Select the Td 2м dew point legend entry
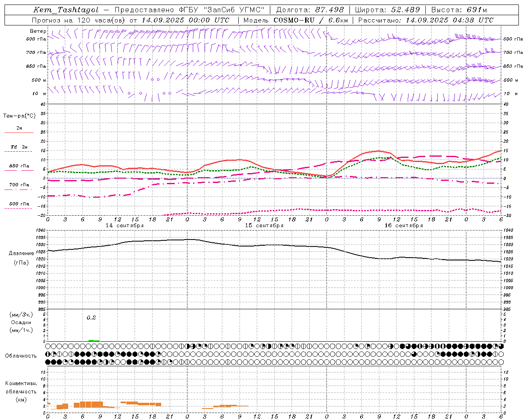Viewport: 525px width, 420px height. [19, 147]
